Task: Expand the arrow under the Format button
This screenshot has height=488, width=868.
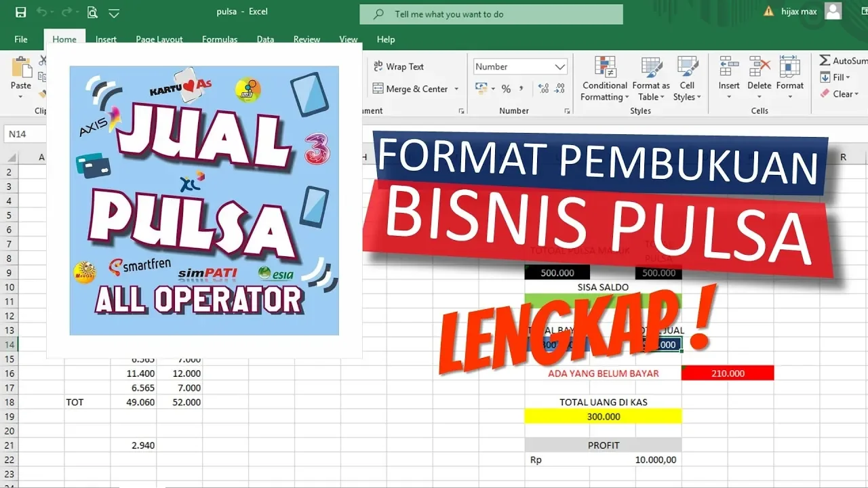Action: [x=790, y=97]
